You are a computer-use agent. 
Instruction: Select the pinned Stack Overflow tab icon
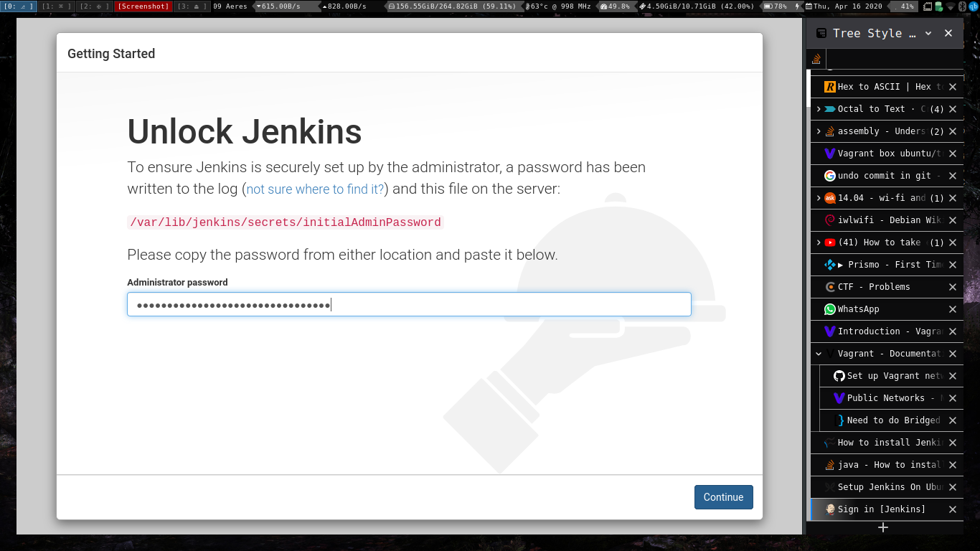pyautogui.click(x=816, y=59)
